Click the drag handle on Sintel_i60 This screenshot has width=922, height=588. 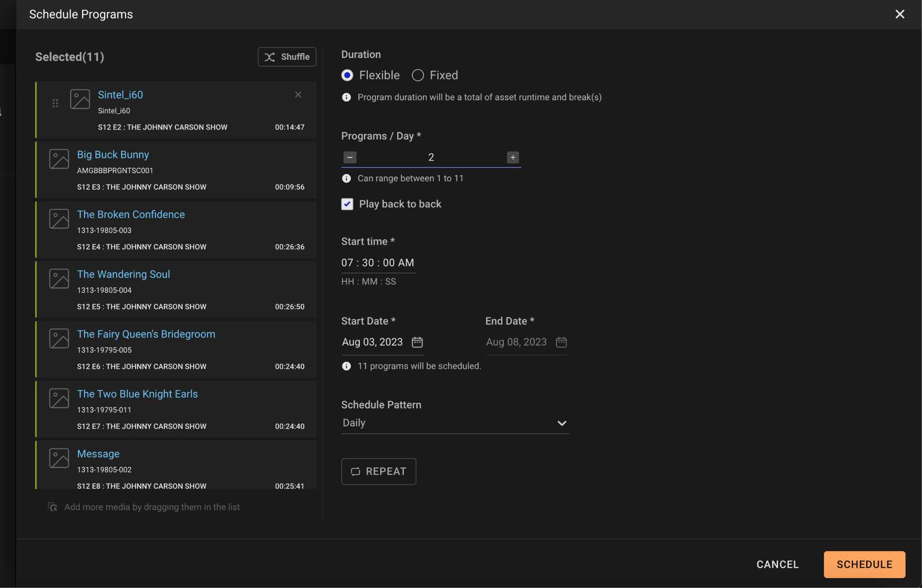coord(55,103)
